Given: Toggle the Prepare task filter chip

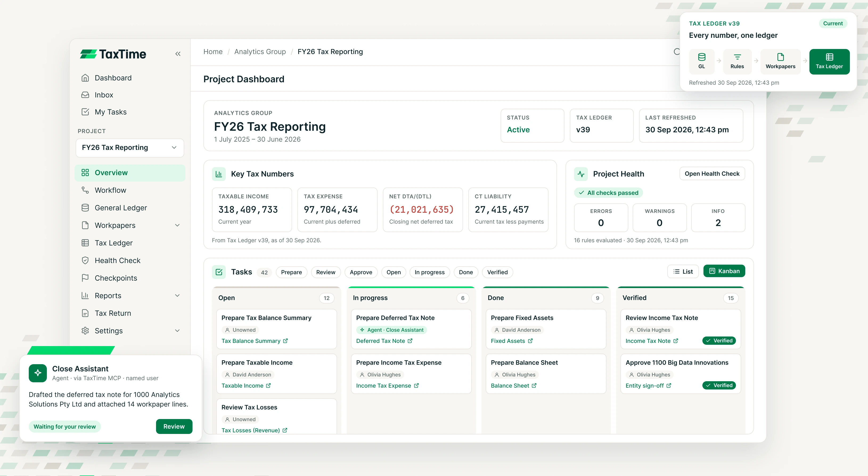Looking at the screenshot, I should 292,272.
